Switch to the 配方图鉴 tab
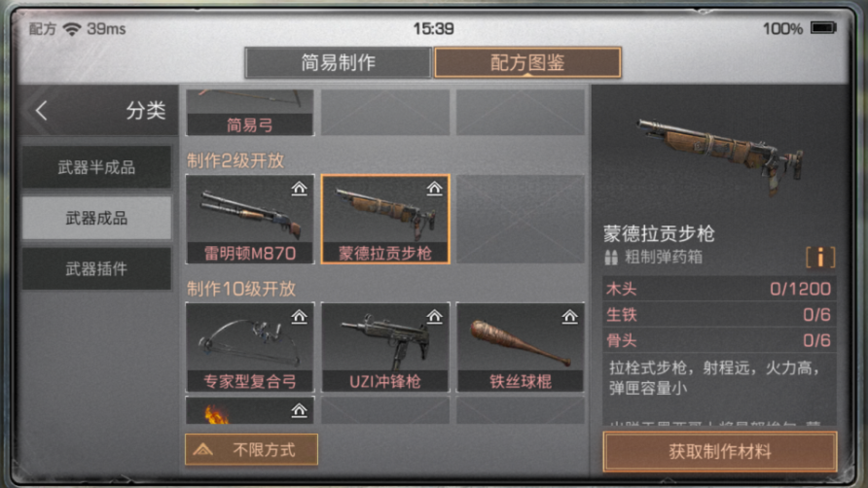Image resolution: width=868 pixels, height=488 pixels. tap(527, 62)
